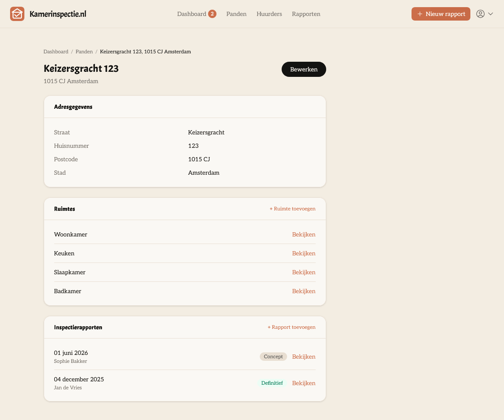Click the Slaapkamer room name
Screen dimensions: 504x420
click(x=70, y=272)
